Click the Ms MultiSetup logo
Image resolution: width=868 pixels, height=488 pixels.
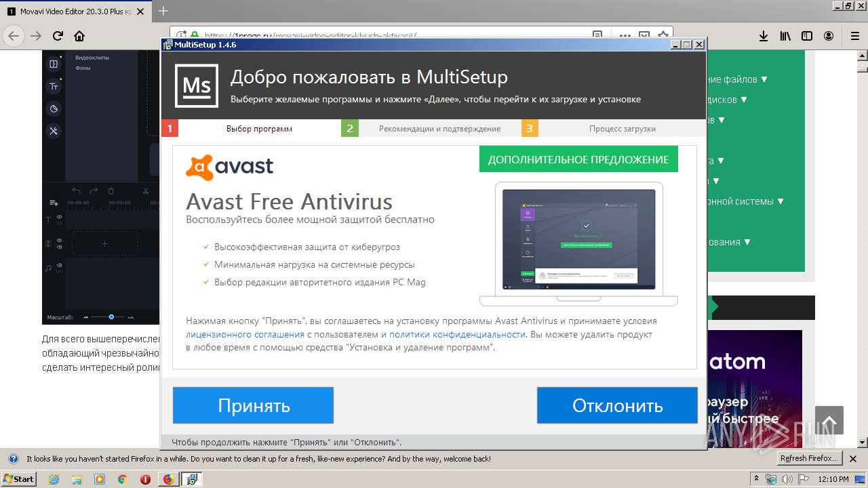197,86
